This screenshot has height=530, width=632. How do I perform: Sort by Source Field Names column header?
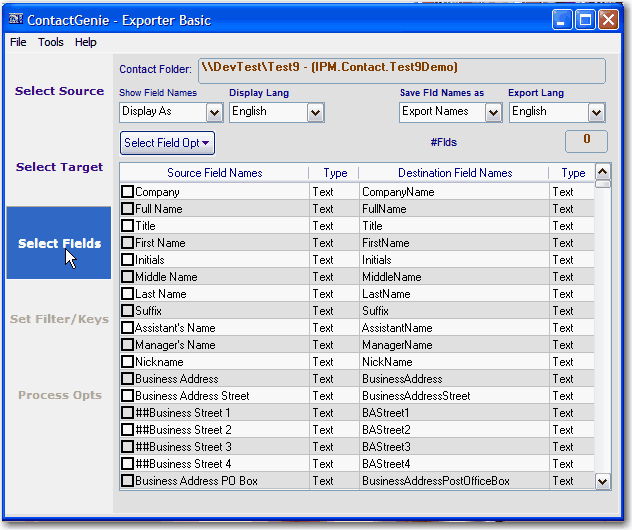214,173
